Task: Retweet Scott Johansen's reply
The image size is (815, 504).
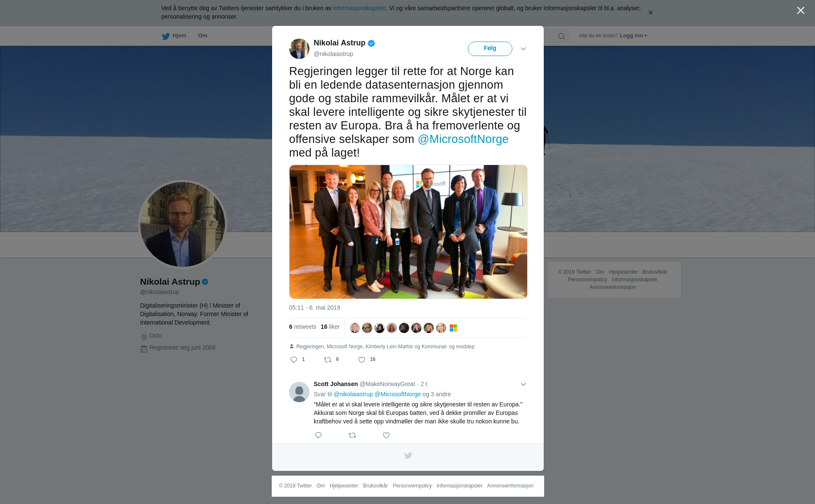Action: [352, 435]
